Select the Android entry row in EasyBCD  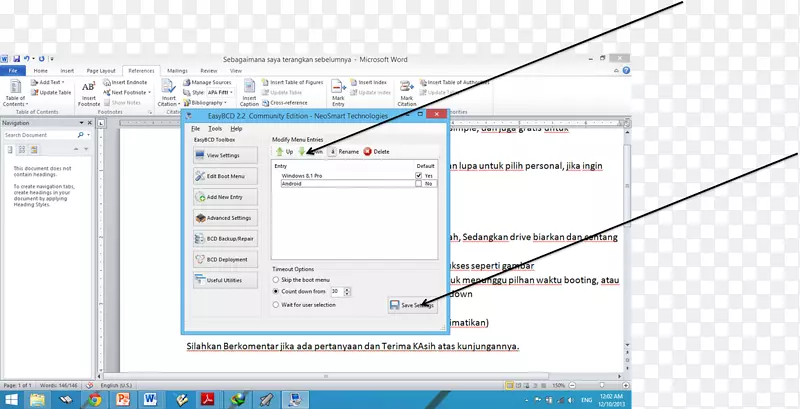tap(359, 184)
